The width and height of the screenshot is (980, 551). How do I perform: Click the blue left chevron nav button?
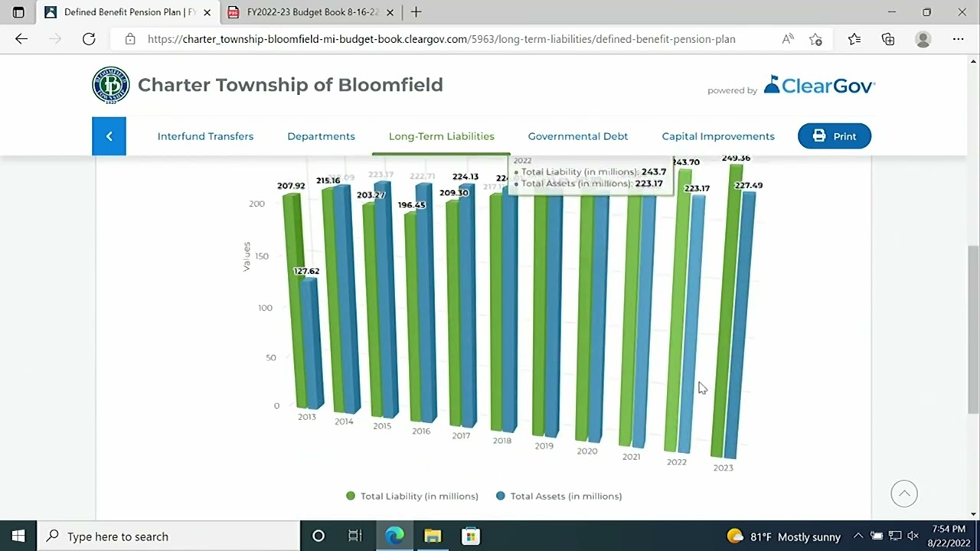[109, 136]
